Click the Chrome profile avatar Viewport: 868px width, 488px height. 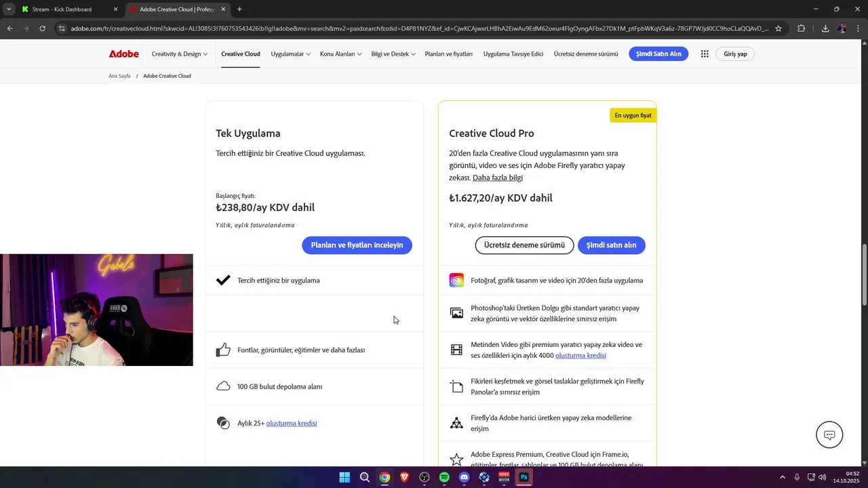pos(842,28)
